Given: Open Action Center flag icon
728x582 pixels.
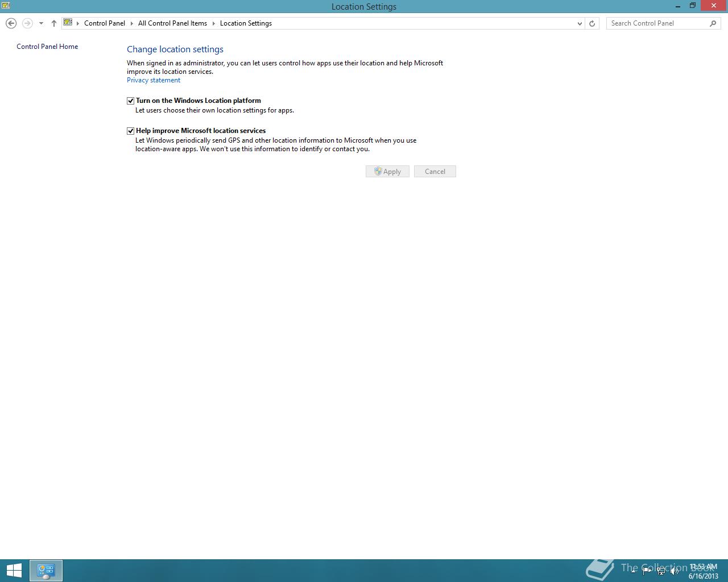Looking at the screenshot, I should (x=647, y=571).
